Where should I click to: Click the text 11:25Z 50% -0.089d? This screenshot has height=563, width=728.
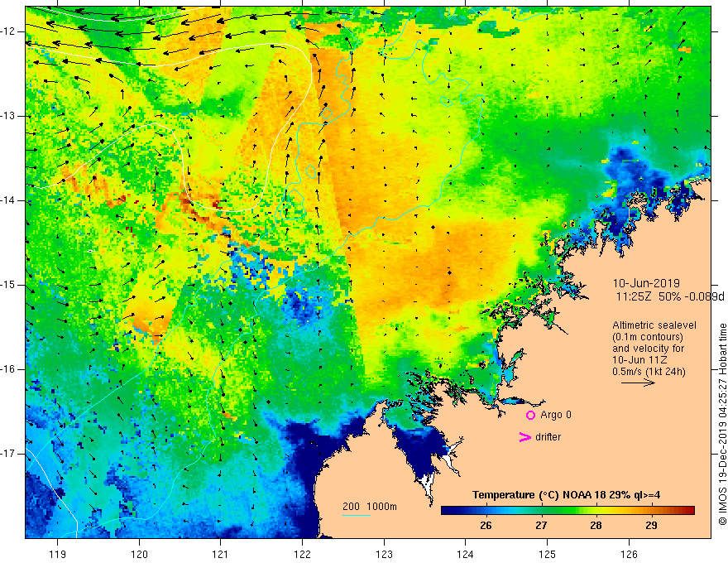tap(670, 296)
